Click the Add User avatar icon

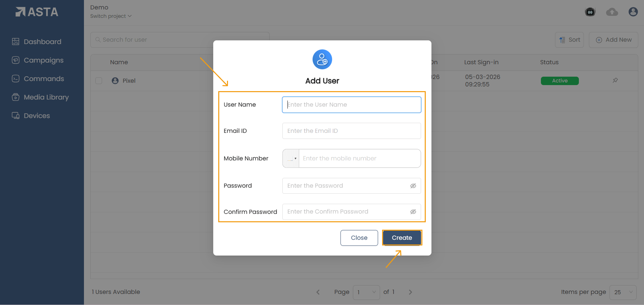click(x=322, y=60)
